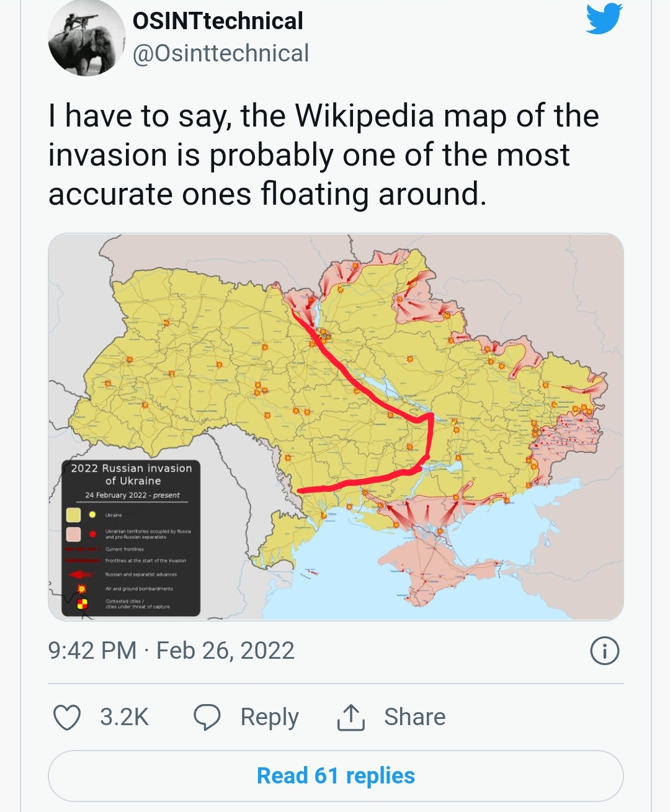Click the Share label
670x812 pixels.
pyautogui.click(x=414, y=717)
